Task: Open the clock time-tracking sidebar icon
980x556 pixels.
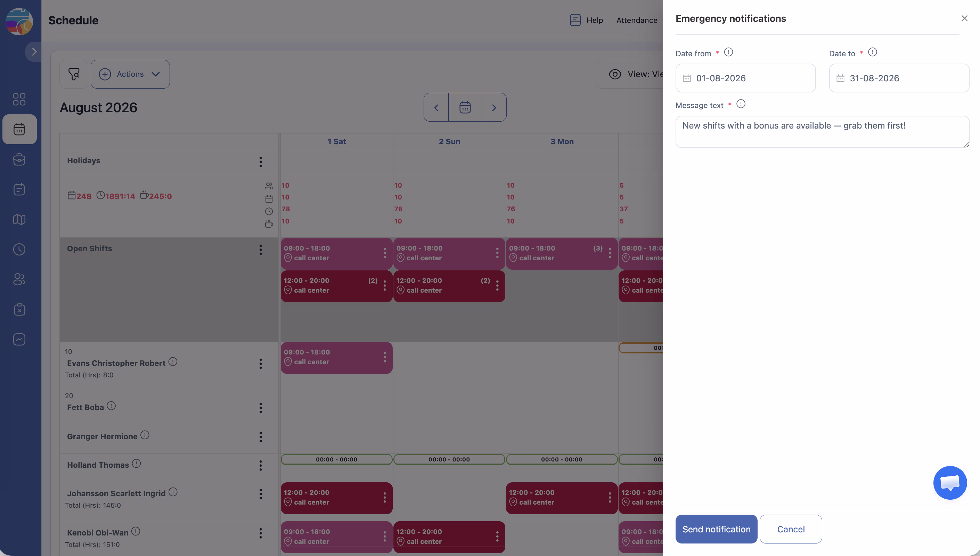Action: coord(19,250)
